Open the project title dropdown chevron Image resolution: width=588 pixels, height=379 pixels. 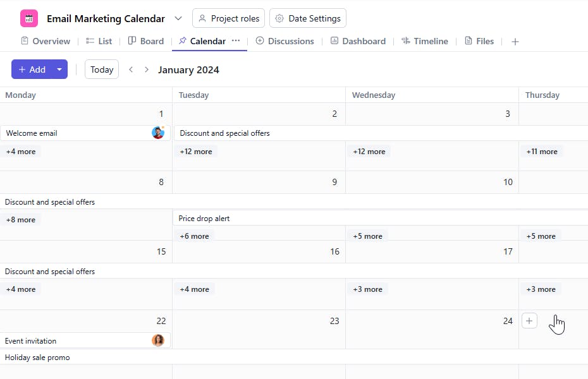point(178,18)
